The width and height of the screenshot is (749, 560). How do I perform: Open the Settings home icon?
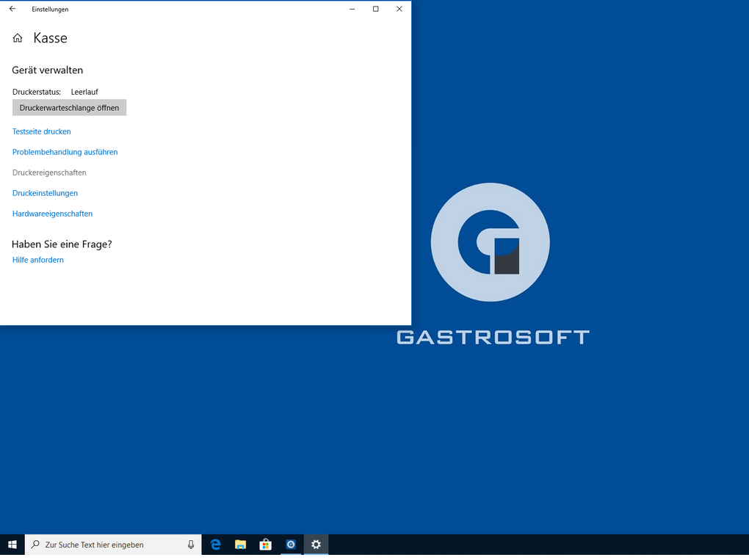coord(17,38)
